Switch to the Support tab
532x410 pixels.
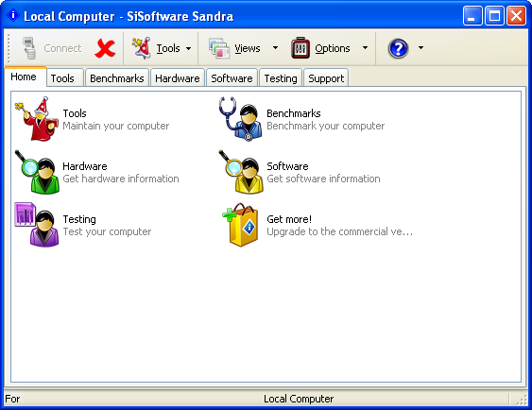click(326, 78)
